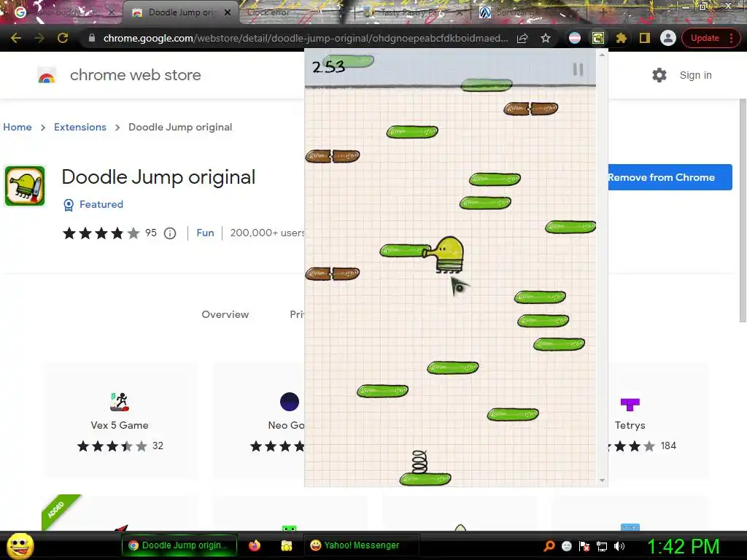Viewport: 747px width, 560px height.
Task: Open the Doodle Jump extension icon in toolbar
Action: [598, 38]
